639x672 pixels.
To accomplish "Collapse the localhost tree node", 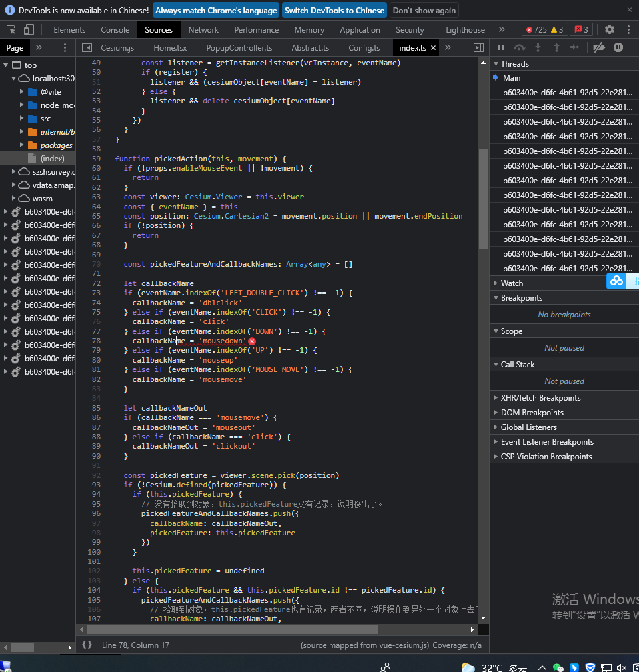I will pos(14,79).
